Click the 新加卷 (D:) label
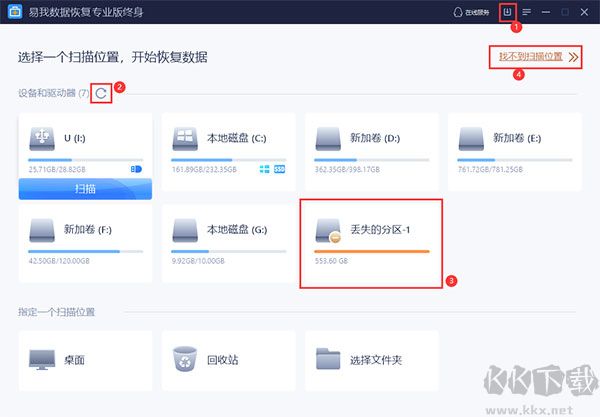 (375, 138)
